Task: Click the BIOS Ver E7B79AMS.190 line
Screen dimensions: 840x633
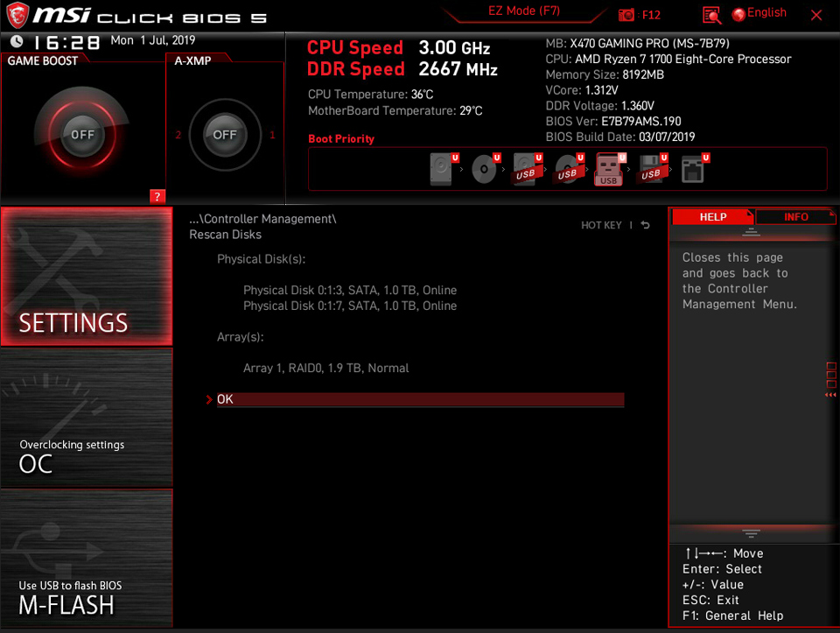Action: (x=612, y=121)
